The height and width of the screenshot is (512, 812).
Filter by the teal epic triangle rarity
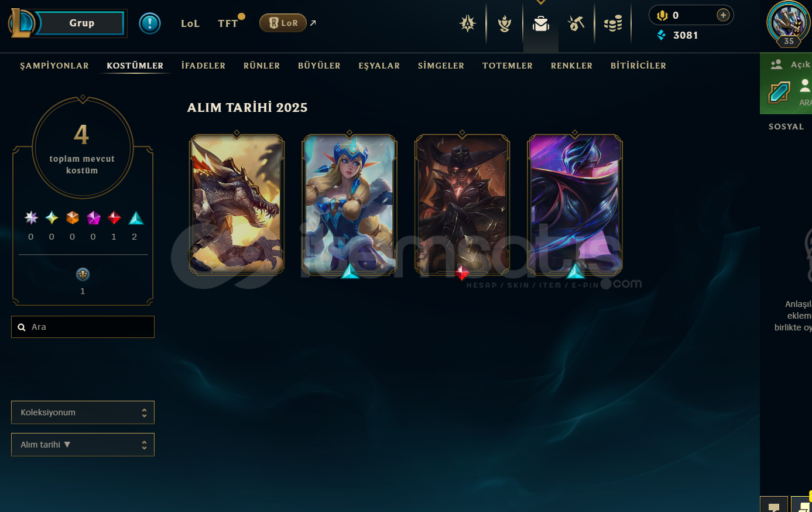click(x=136, y=218)
